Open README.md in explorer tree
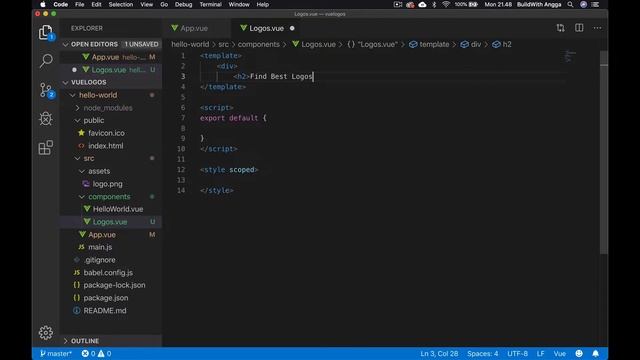Image resolution: width=640 pixels, height=360 pixels. 105,310
